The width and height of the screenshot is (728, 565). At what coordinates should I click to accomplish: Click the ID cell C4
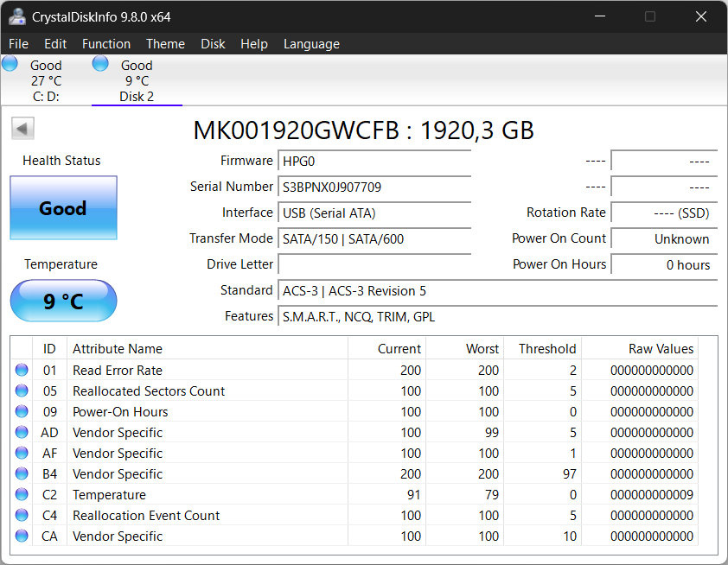point(49,516)
